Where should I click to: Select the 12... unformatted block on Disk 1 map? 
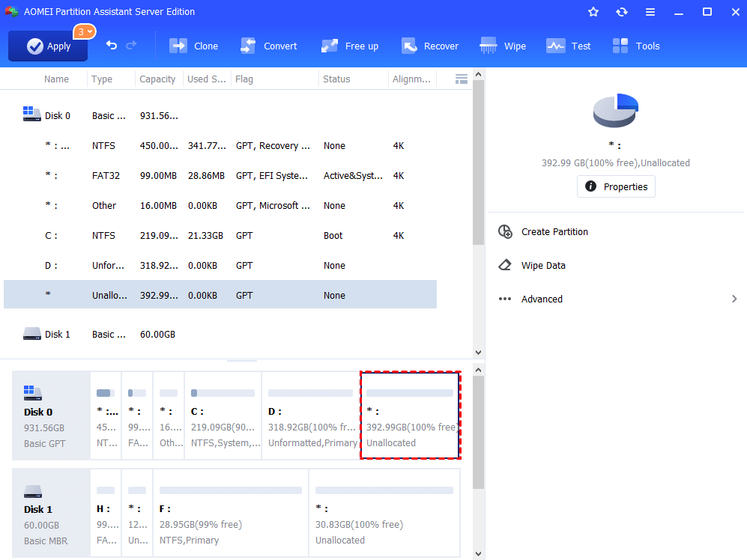pos(137,513)
